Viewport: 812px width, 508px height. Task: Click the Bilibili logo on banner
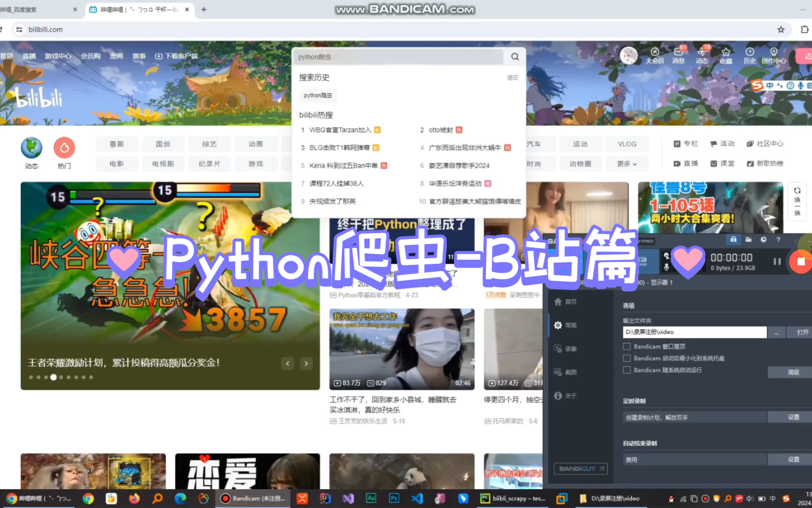pos(39,97)
